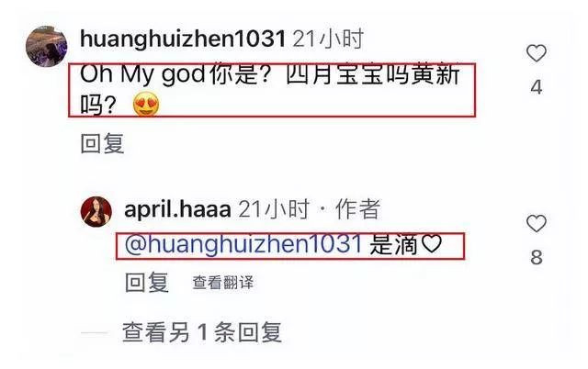Click @huanghuizhen1031 mention in reply
The width and height of the screenshot is (588, 369).
[243, 245]
